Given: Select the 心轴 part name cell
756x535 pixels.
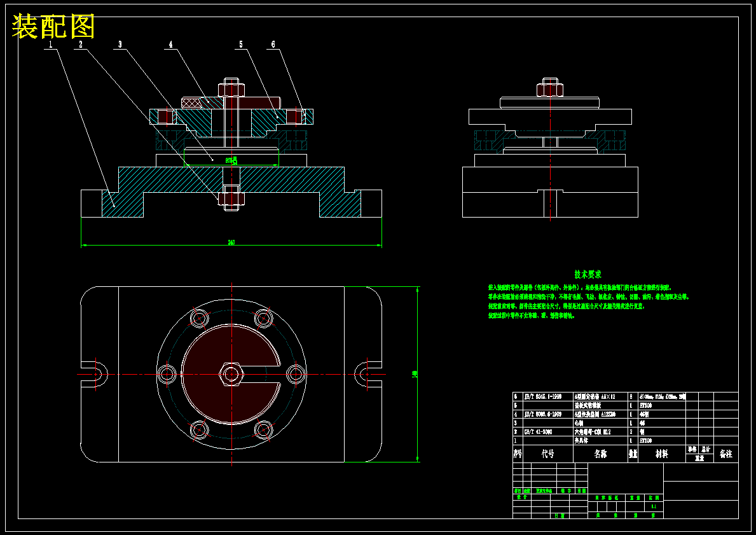Looking at the screenshot, I should 600,423.
